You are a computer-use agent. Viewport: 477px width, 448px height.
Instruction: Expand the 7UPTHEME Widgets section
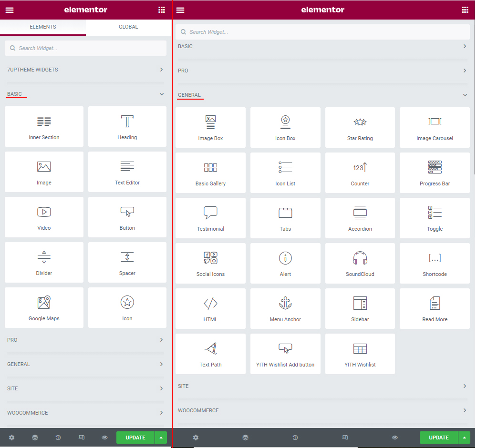[x=86, y=70]
